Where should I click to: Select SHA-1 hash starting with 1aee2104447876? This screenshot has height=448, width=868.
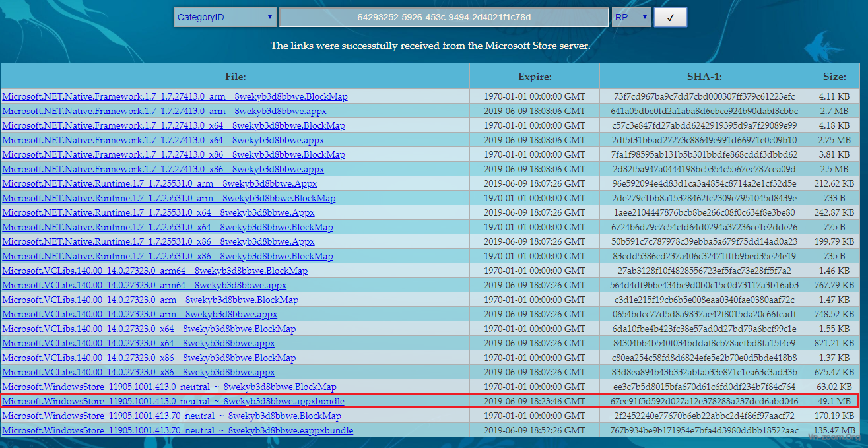[704, 212]
